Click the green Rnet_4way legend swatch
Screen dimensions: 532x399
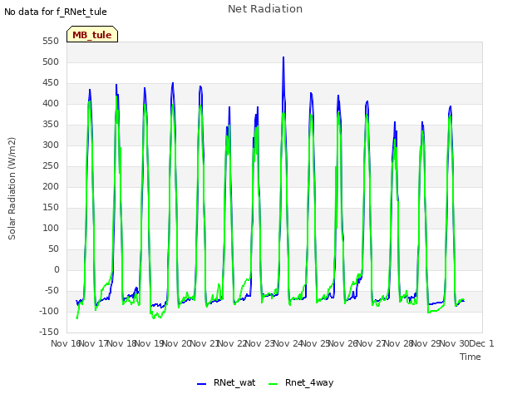point(273,384)
